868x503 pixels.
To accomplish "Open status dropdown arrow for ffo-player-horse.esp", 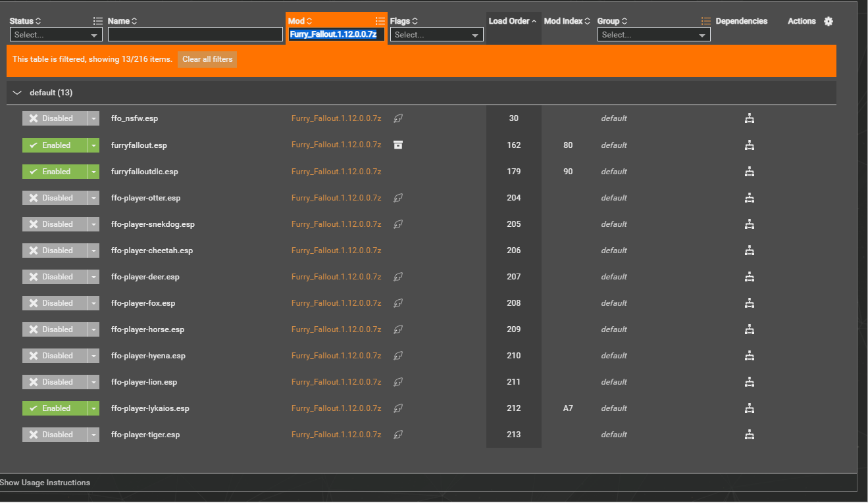I will pos(93,329).
